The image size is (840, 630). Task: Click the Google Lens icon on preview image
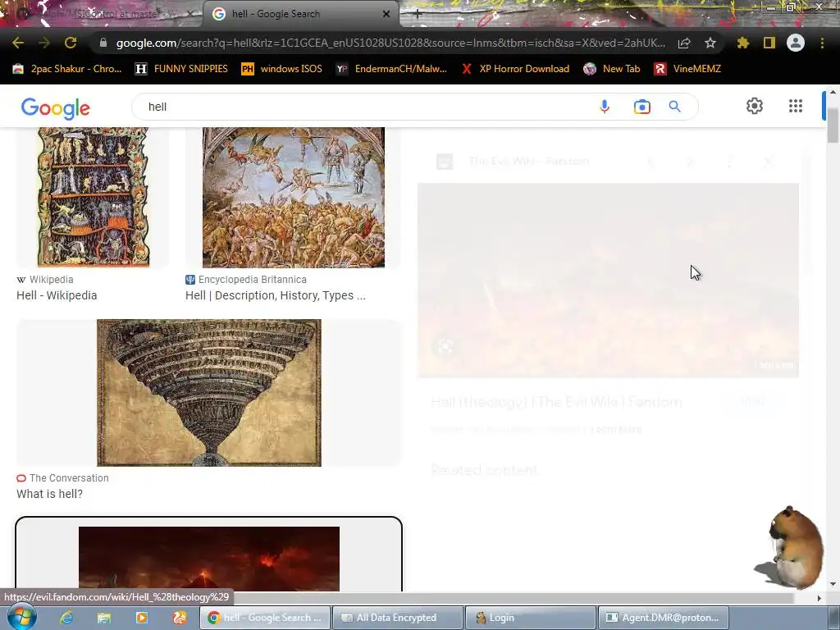click(445, 347)
